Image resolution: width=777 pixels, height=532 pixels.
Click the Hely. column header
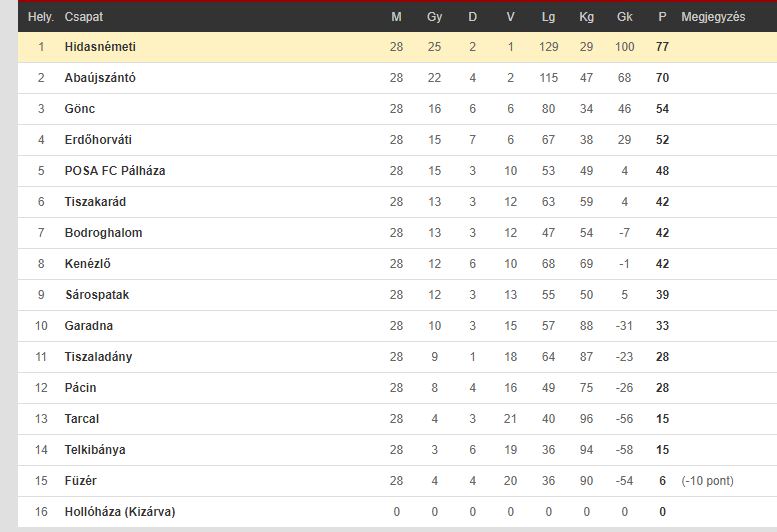coord(41,17)
